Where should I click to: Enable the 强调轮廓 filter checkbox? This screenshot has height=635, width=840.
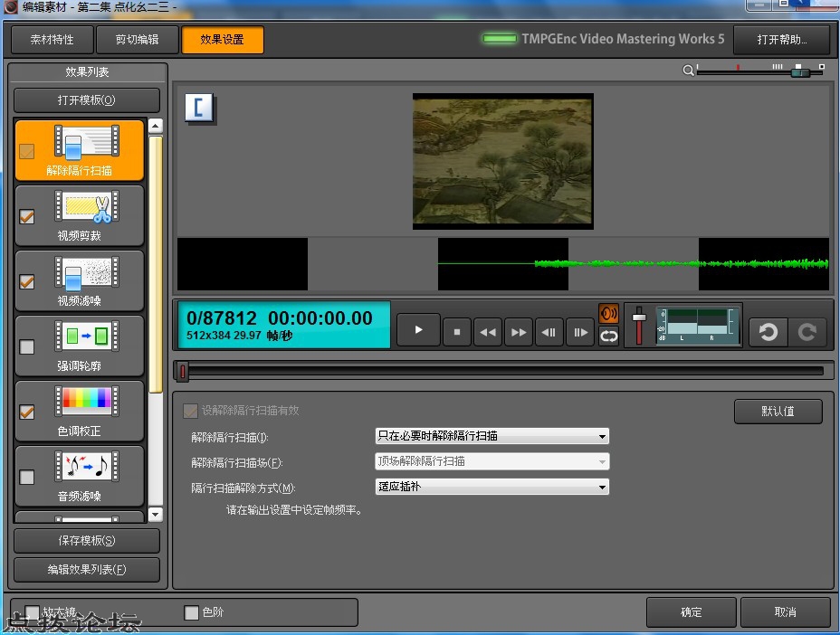pyautogui.click(x=27, y=346)
